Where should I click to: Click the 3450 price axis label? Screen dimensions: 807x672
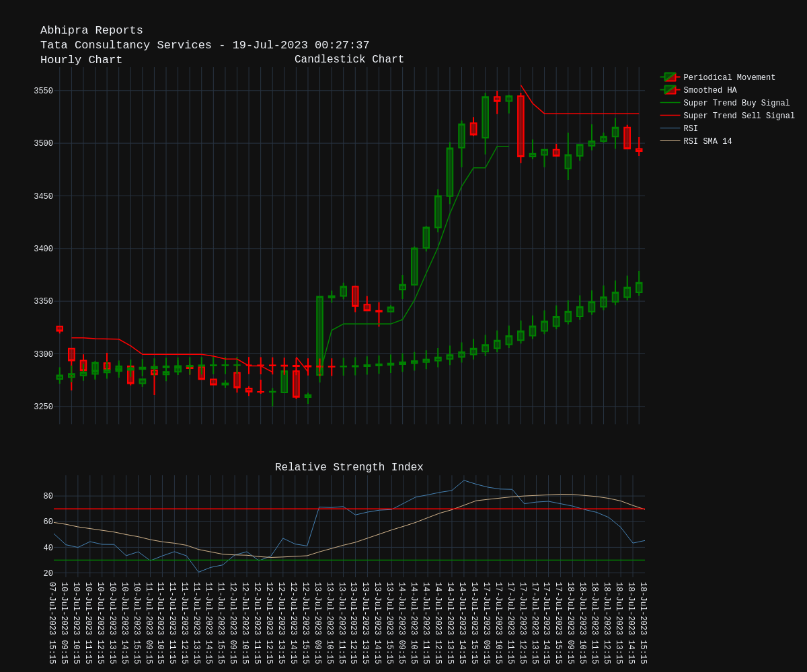[43, 196]
